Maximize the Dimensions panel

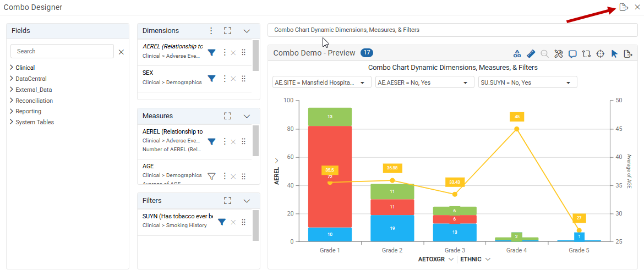tap(227, 31)
